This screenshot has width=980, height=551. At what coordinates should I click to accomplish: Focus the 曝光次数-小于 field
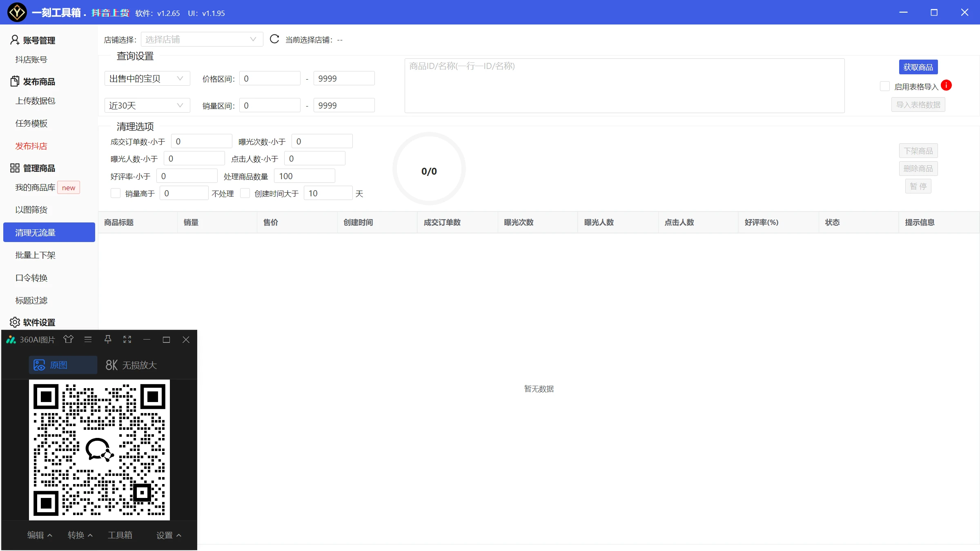(x=322, y=141)
